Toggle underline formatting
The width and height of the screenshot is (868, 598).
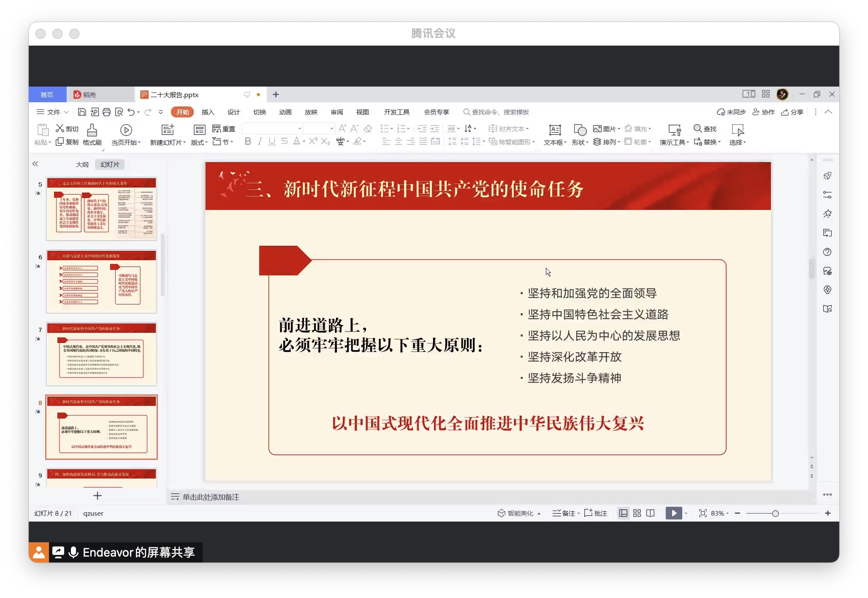(x=272, y=141)
